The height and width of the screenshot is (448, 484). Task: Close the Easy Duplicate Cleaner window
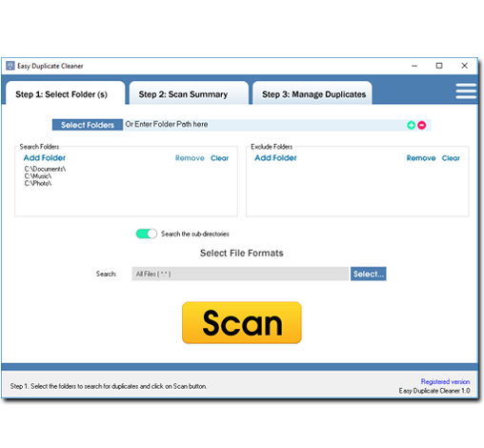(464, 66)
